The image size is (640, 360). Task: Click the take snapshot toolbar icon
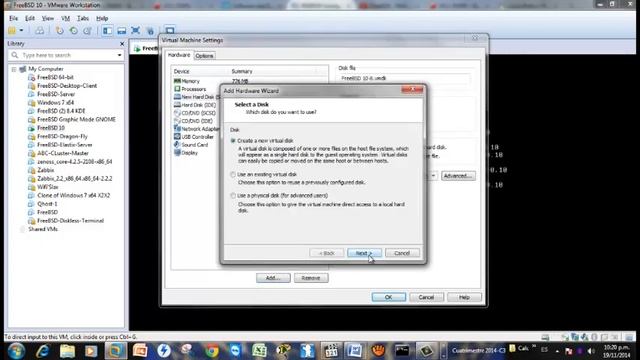pyautogui.click(x=60, y=31)
